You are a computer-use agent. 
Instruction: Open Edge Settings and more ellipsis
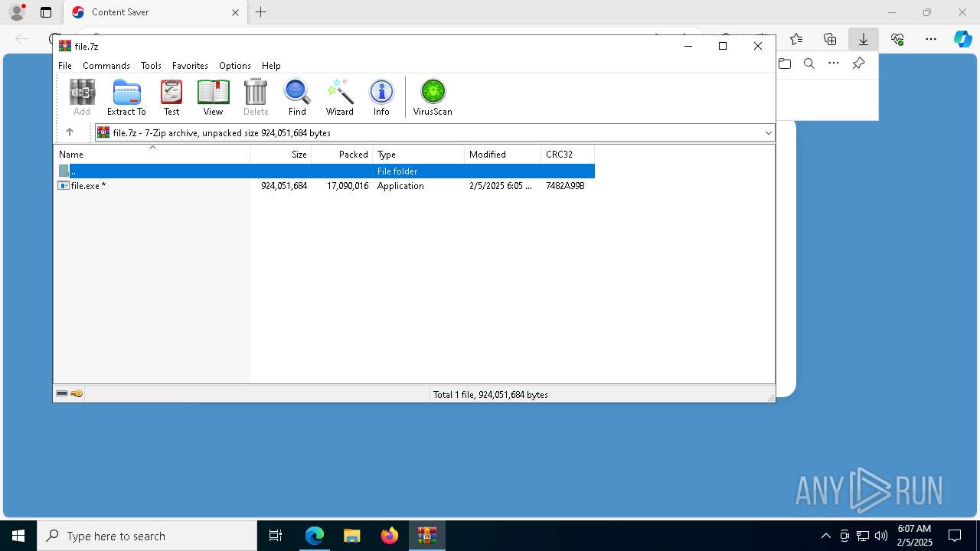931,39
